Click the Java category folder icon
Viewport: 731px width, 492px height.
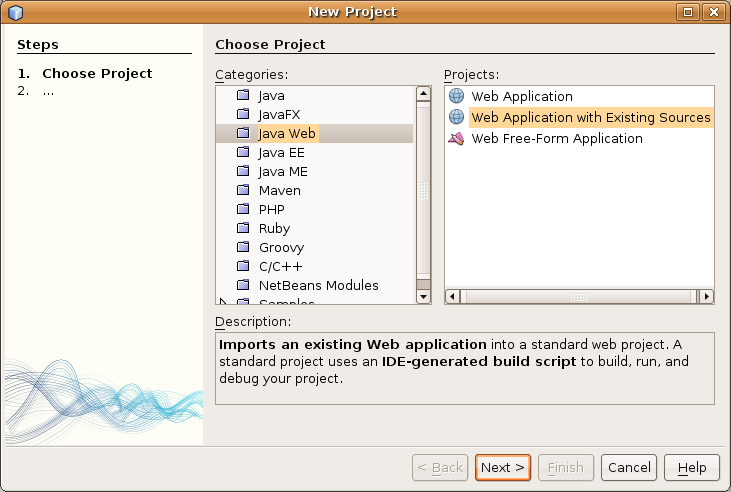pyautogui.click(x=243, y=95)
